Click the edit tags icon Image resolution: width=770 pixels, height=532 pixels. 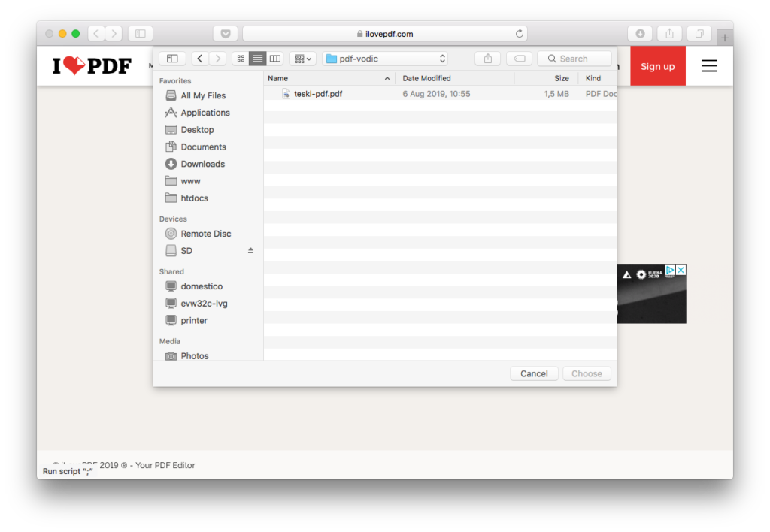click(x=519, y=59)
